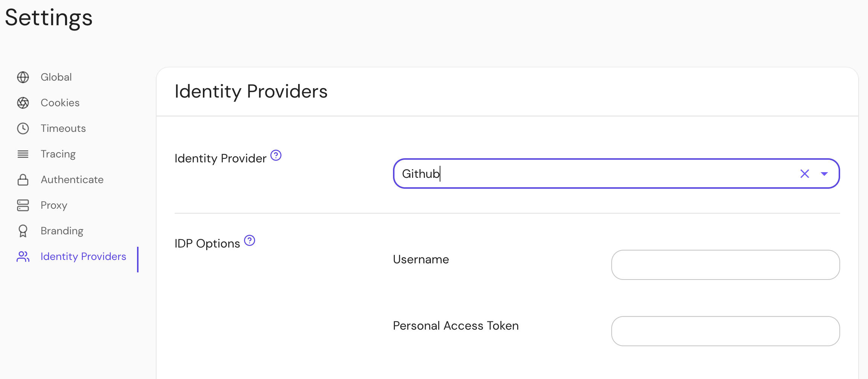Click the Branding ribbon icon
The image size is (868, 379).
[x=23, y=231]
